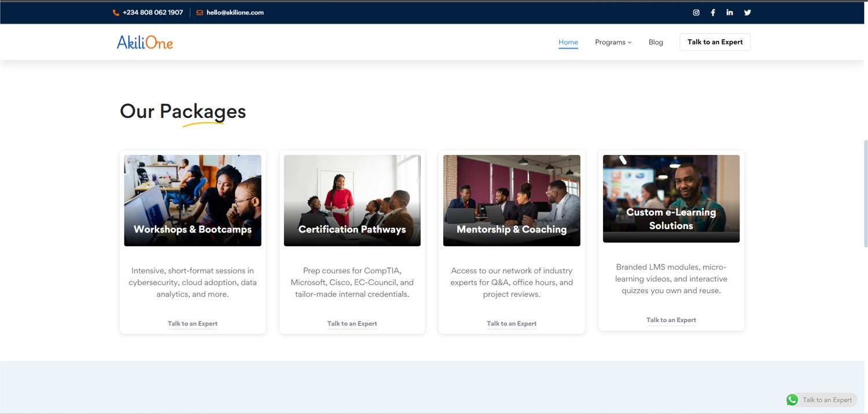Click Talk to an Expert under Custom e-Learning
Viewport: 868px width, 414px height.
671,320
